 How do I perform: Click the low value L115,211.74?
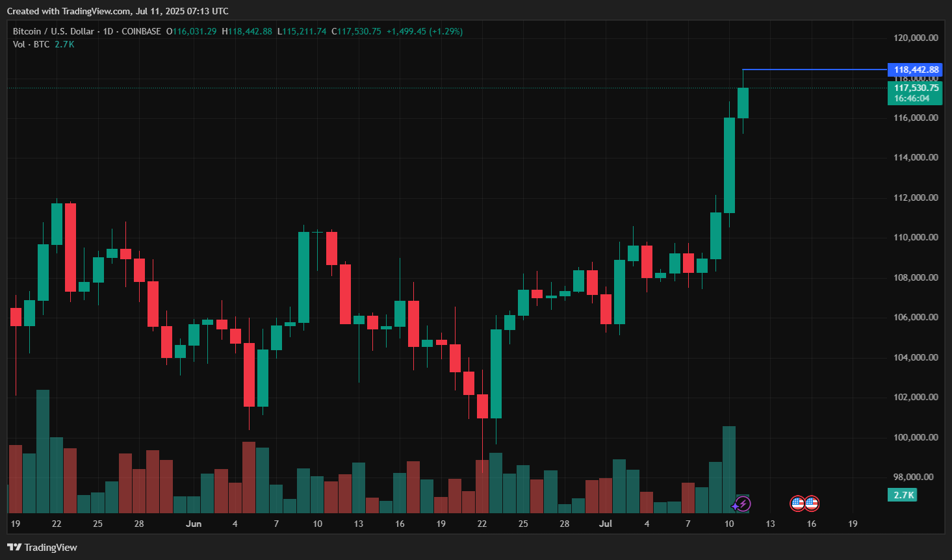click(302, 31)
